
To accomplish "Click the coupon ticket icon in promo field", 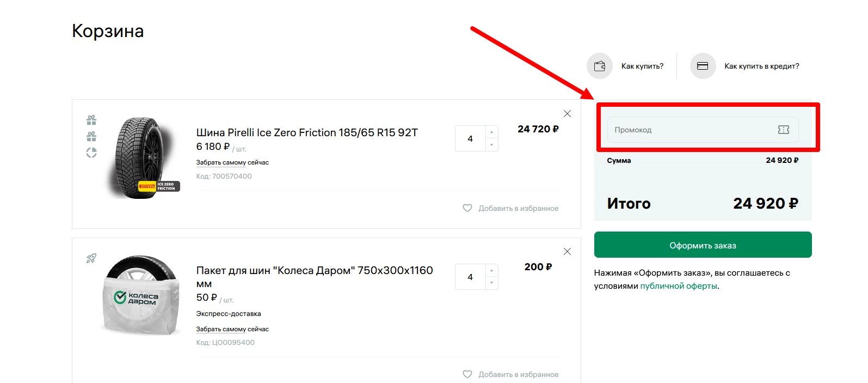I will [783, 130].
